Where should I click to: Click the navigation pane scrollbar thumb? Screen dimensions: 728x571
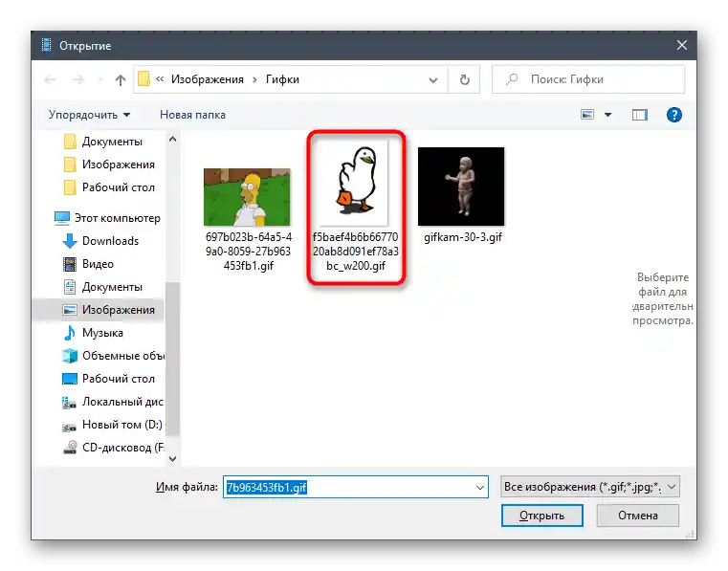pyautogui.click(x=173, y=358)
